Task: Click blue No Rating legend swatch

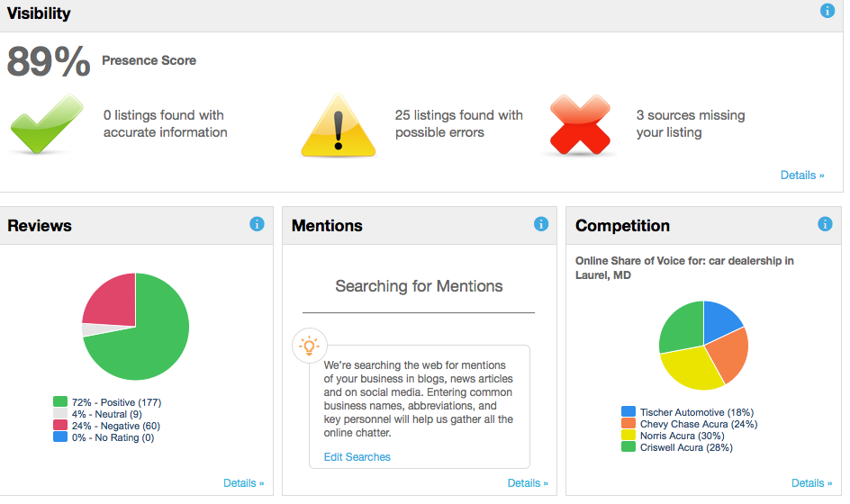Action: pos(60,436)
